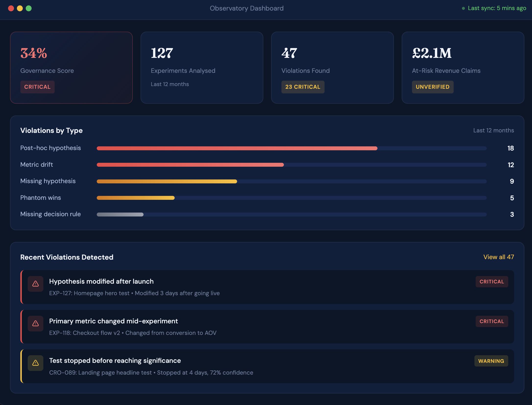
Task: Click the yellow minimize window dot
Action: pos(20,8)
